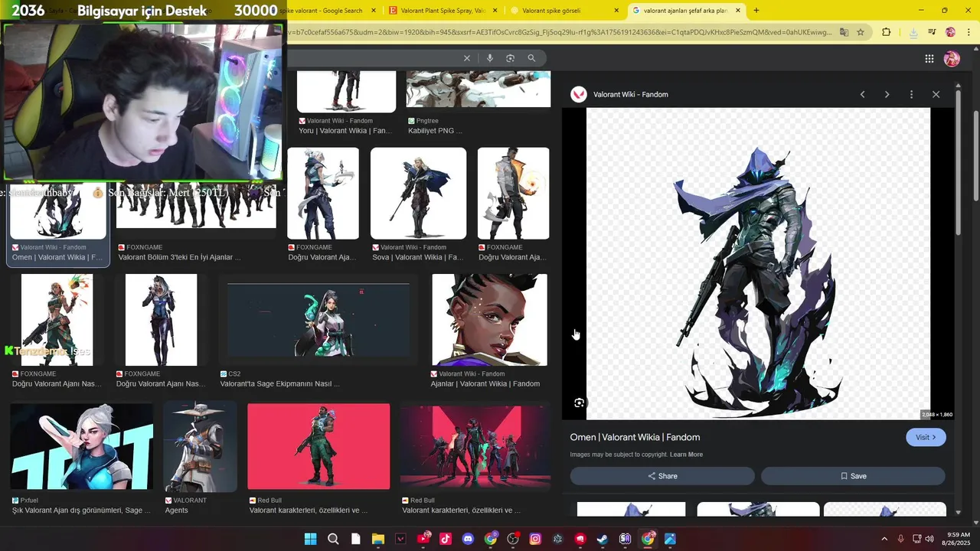Bookmark this tab with the star icon
This screenshot has height=551, width=980.
pos(861,32)
